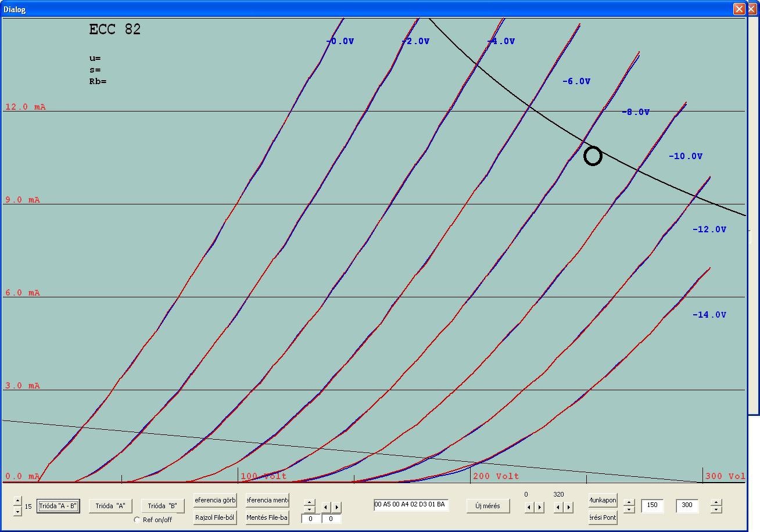760x532 pixels.
Task: Focus the field showing 300
Action: (x=687, y=505)
